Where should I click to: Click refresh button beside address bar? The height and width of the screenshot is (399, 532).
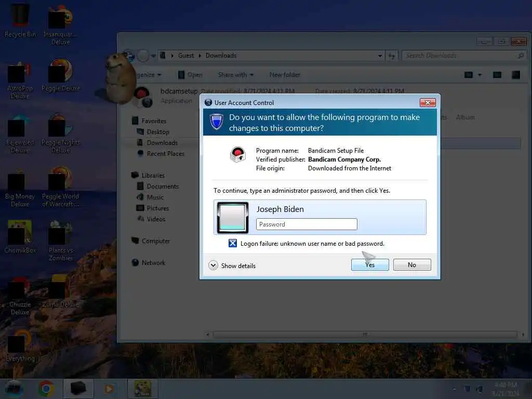click(392, 56)
